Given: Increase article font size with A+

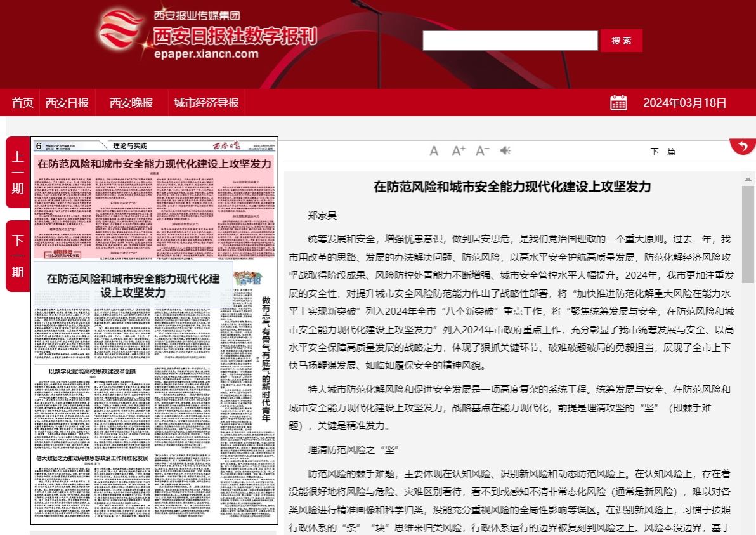Looking at the screenshot, I should 458,151.
